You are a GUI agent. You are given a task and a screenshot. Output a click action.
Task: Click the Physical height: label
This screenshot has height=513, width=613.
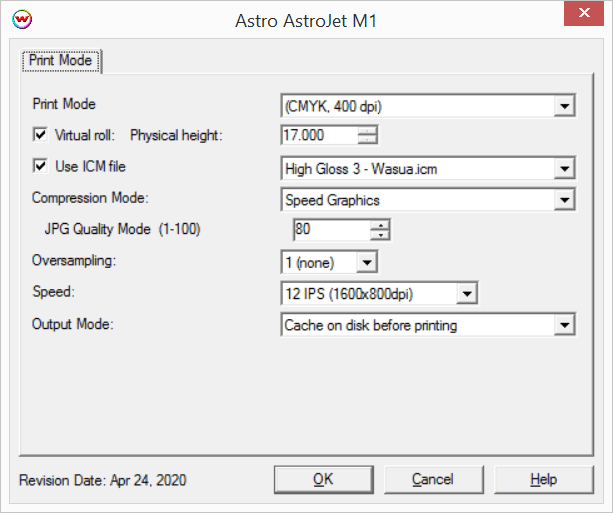point(176,135)
